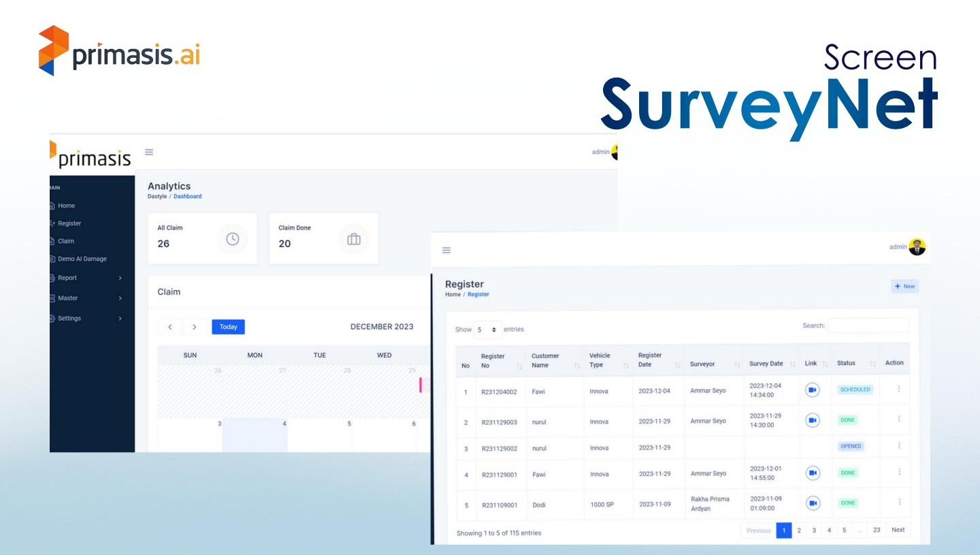Open Claim in the sidebar
The height and width of the screenshot is (555, 980).
click(x=65, y=241)
